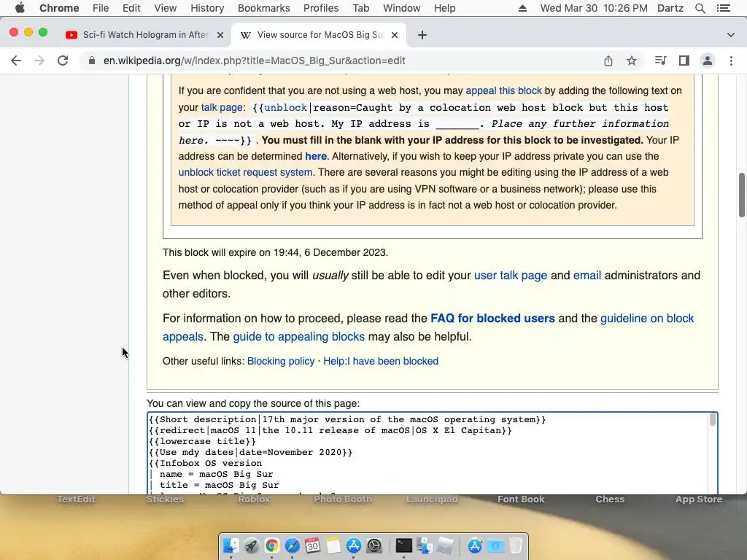Open Finder from the Dock
Image resolution: width=747 pixels, height=560 pixels.
click(x=231, y=545)
